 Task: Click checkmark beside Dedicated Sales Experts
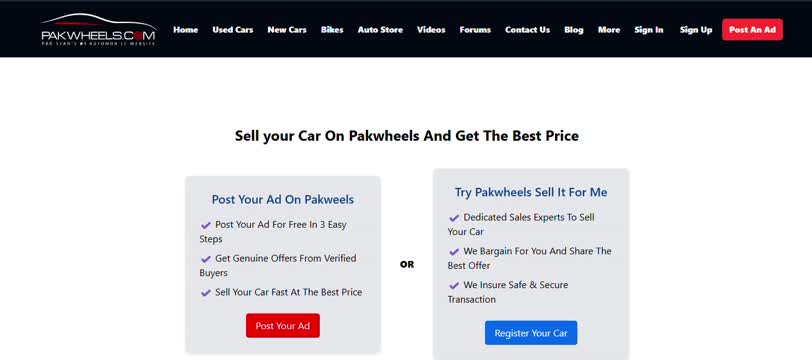tap(454, 218)
